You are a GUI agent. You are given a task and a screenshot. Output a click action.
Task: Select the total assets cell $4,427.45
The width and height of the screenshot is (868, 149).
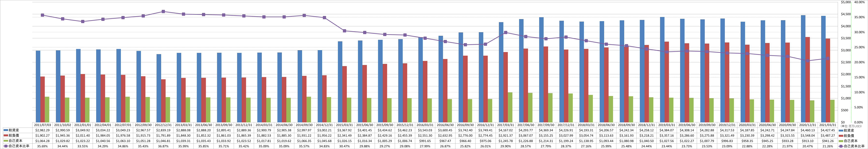[x=828, y=130]
